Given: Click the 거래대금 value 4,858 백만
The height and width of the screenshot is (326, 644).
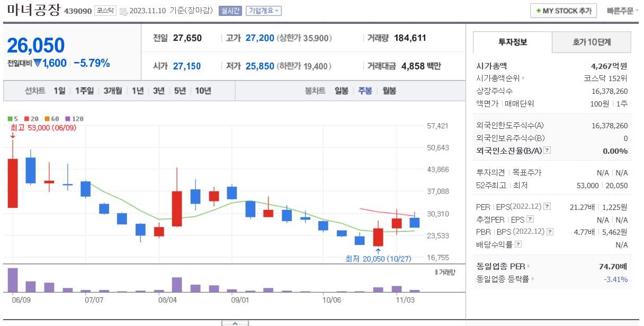Looking at the screenshot, I should coord(421,66).
